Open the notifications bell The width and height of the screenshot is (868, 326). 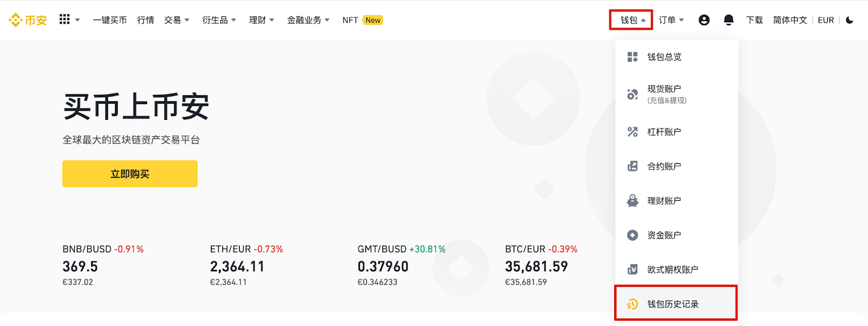coord(729,20)
